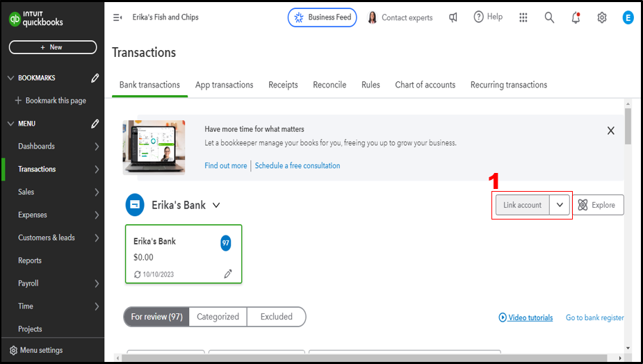
Task: Click the laptop promo thumbnail
Action: (154, 147)
